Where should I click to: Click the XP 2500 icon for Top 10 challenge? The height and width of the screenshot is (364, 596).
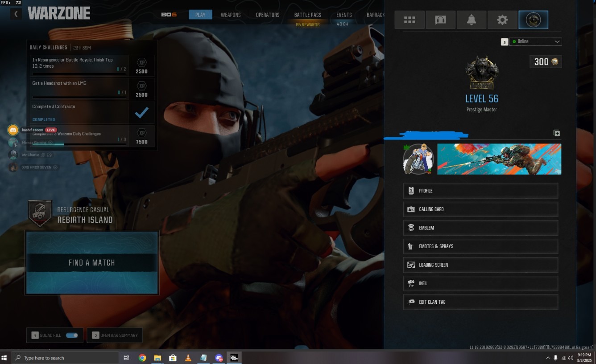[x=141, y=63]
